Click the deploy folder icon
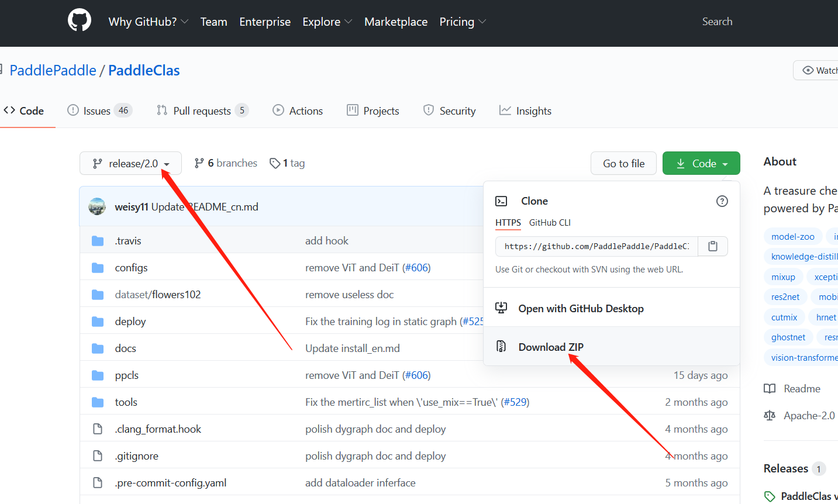838x504 pixels. tap(98, 322)
